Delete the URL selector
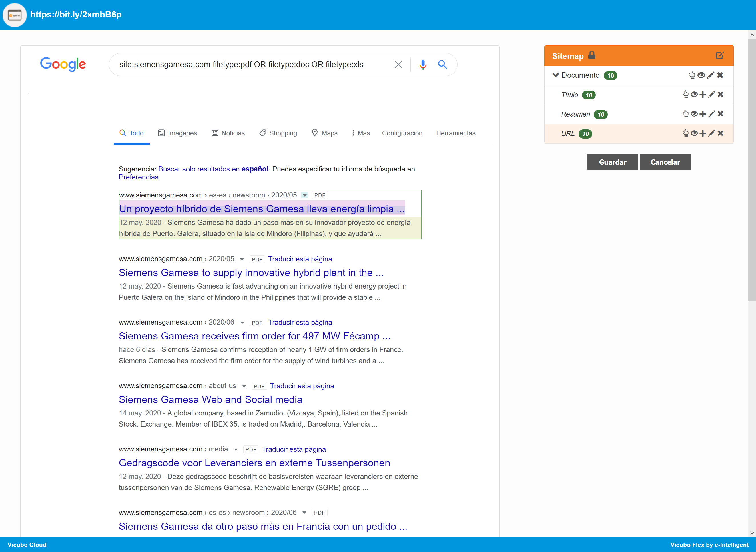This screenshot has height=552, width=756. (x=721, y=133)
